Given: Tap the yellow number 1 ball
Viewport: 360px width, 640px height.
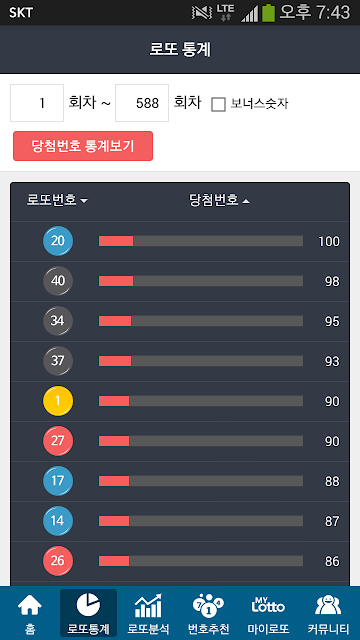Looking at the screenshot, I should 58,401.
